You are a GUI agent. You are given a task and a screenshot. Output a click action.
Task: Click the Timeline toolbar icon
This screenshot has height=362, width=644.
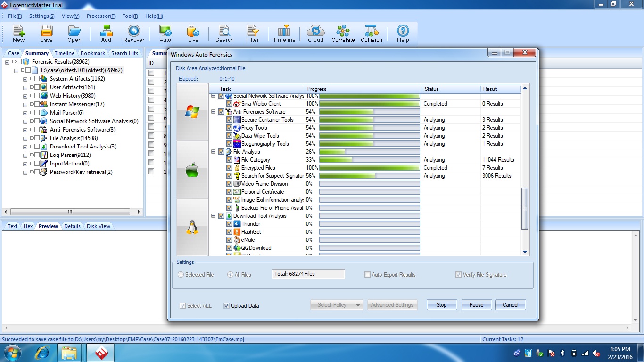point(284,31)
